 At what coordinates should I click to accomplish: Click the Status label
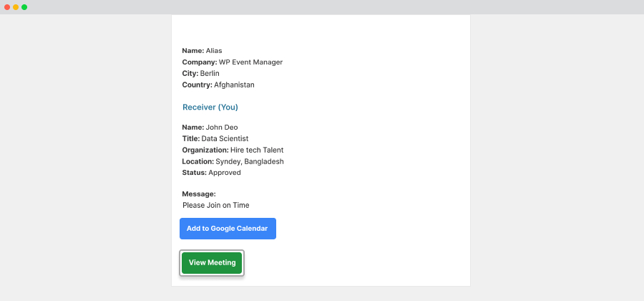194,173
